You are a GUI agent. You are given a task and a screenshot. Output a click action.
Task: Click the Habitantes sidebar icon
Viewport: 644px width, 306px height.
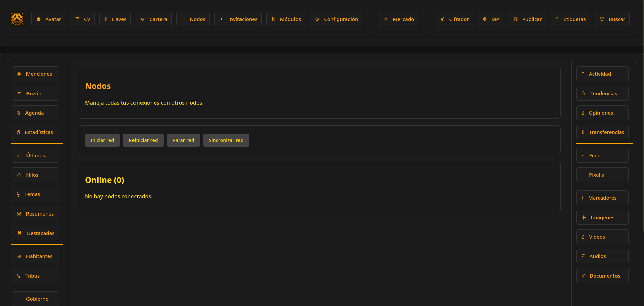tap(19, 256)
